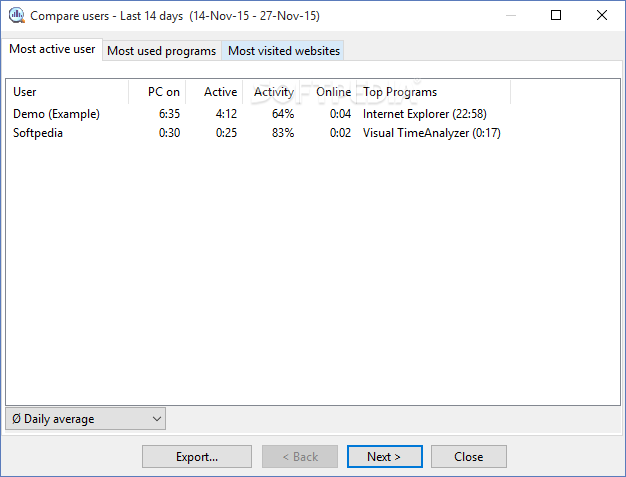The image size is (626, 477).
Task: Click Visual TimeAnalyzer (0:17) cell
Action: click(432, 133)
